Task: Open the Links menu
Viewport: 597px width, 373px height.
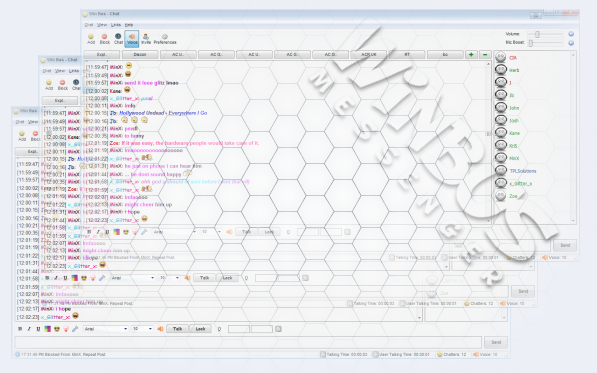Action: point(116,25)
